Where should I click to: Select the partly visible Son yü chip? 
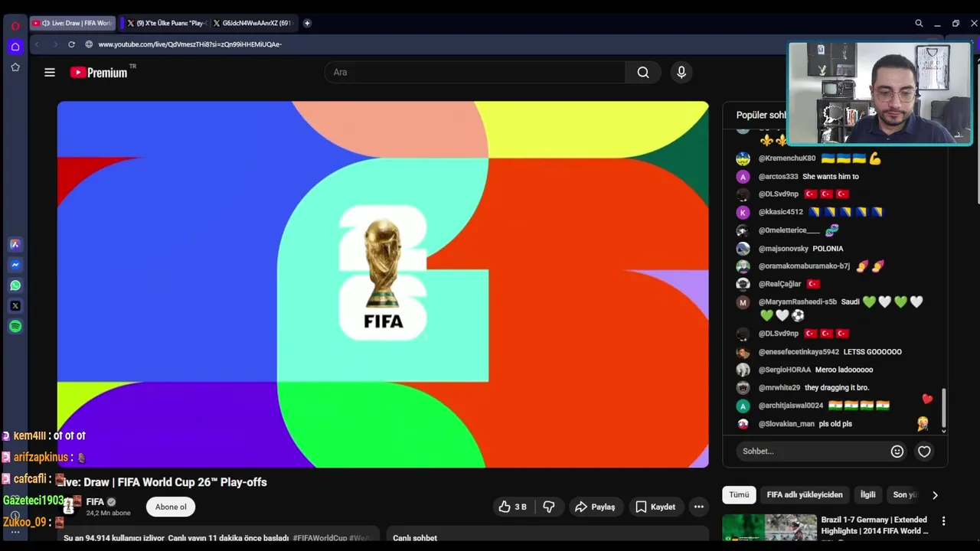tap(904, 494)
